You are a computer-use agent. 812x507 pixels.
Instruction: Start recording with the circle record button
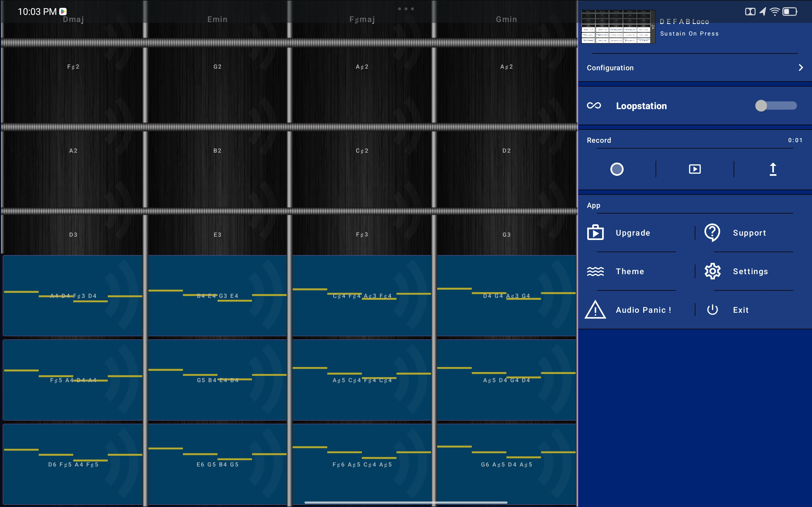click(617, 169)
